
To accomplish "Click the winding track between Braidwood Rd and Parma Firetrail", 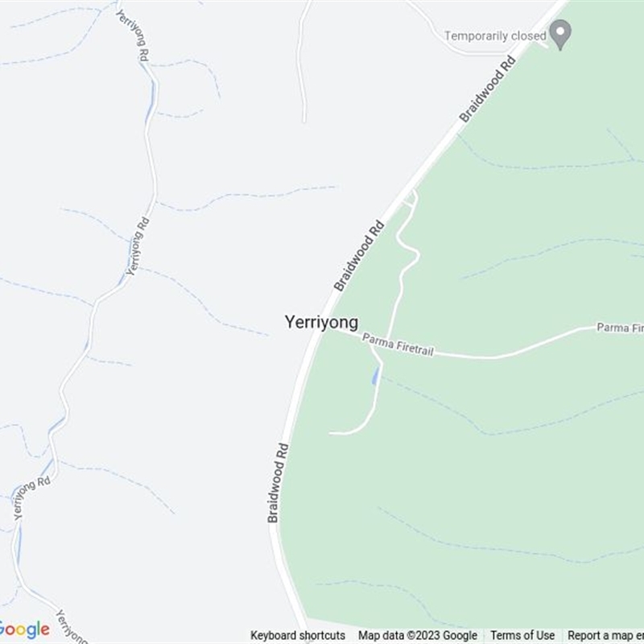I will click(x=404, y=263).
